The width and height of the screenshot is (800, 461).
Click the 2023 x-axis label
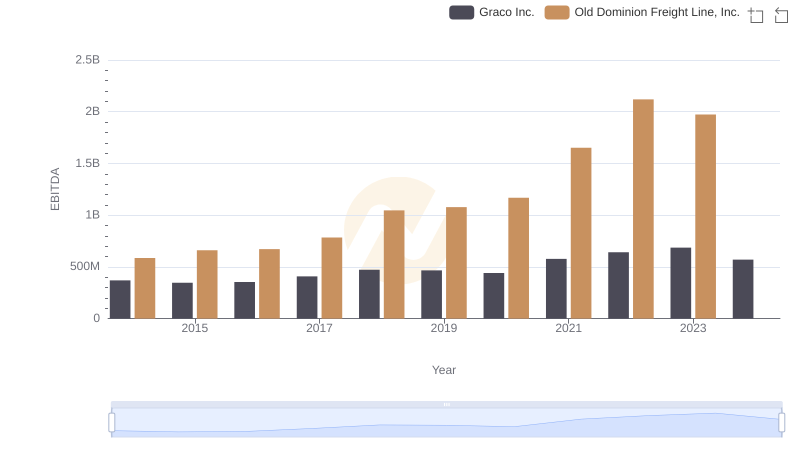693,328
